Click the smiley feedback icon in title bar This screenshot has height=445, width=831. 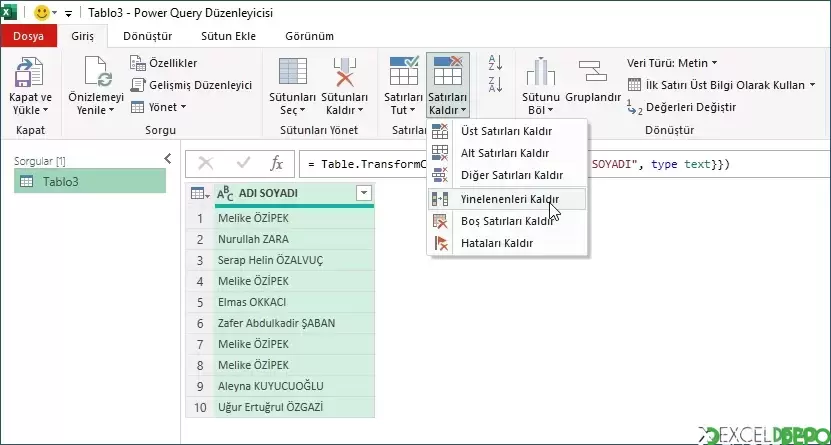click(x=41, y=13)
